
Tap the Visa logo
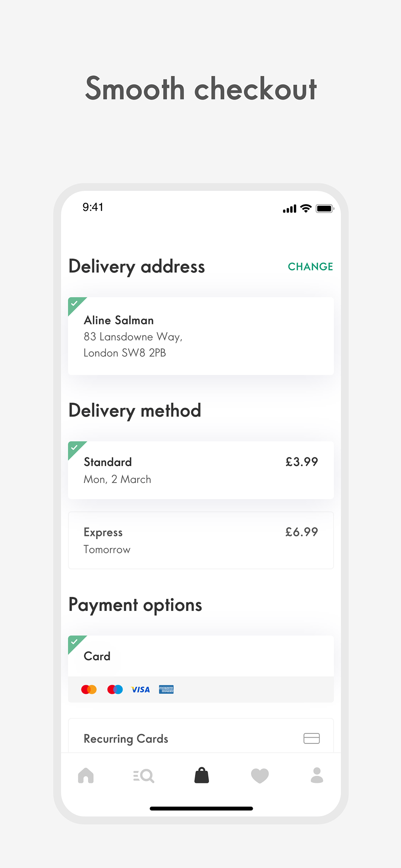click(141, 690)
